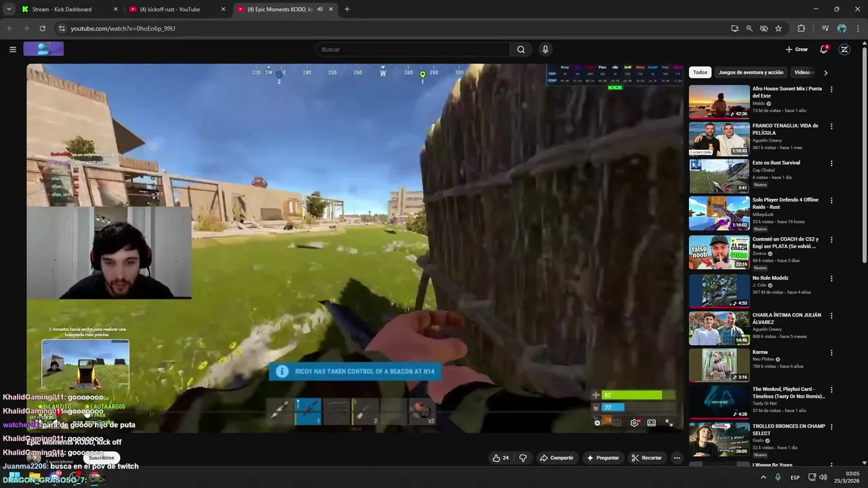
Task: Click the YouTube Buscar search field
Action: tap(412, 49)
